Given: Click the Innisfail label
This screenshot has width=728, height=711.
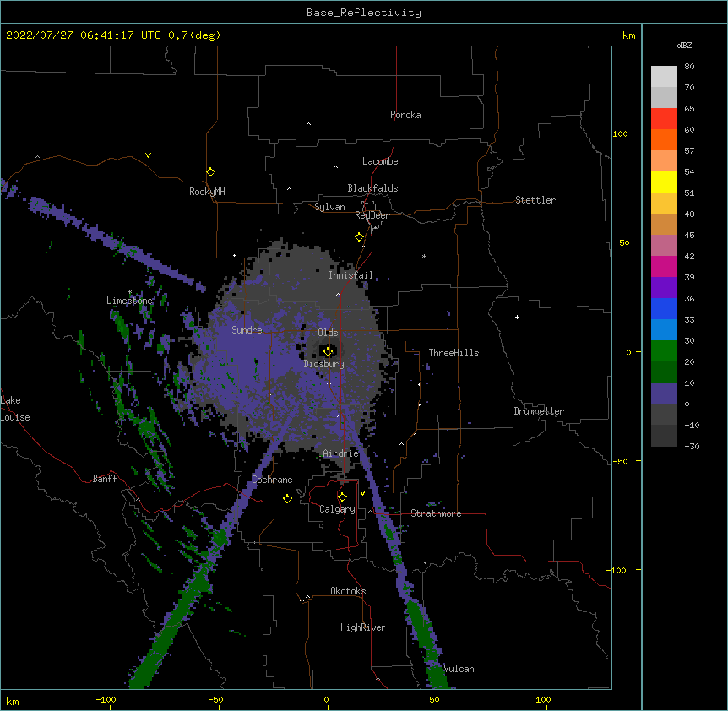Looking at the screenshot, I should (350, 275).
